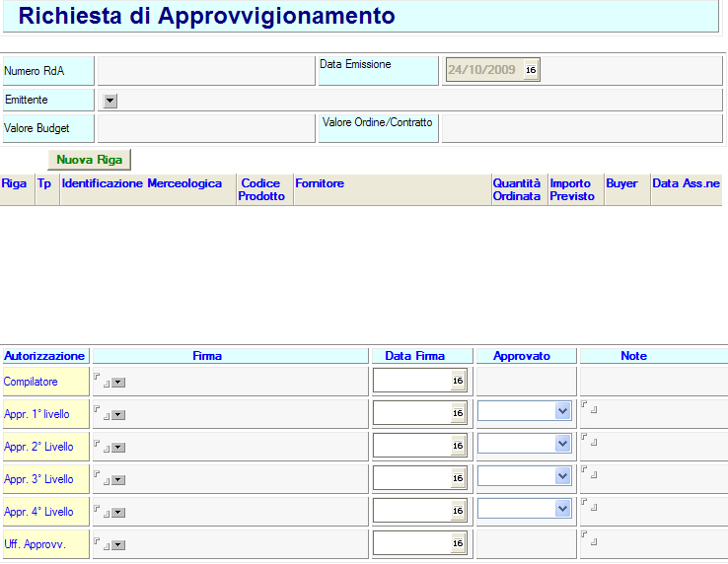
Task: Click the Identificazione Merceologica column header
Action: tap(142, 183)
